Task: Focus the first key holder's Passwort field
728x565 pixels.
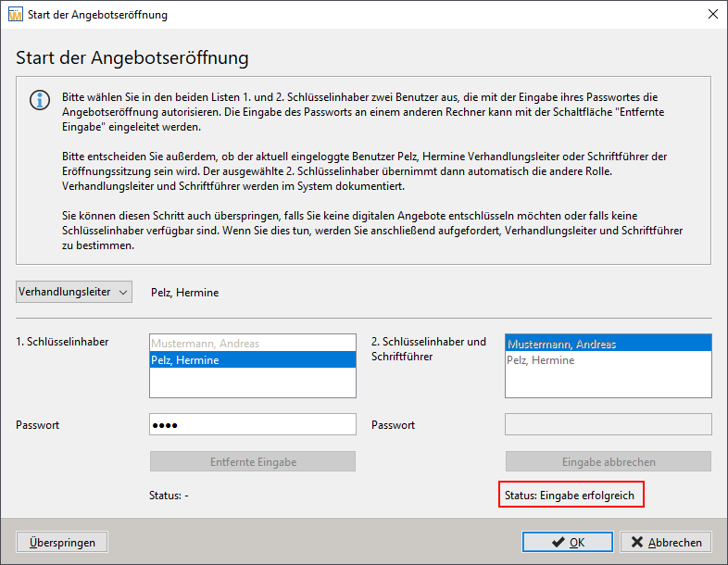Action: coord(253,424)
